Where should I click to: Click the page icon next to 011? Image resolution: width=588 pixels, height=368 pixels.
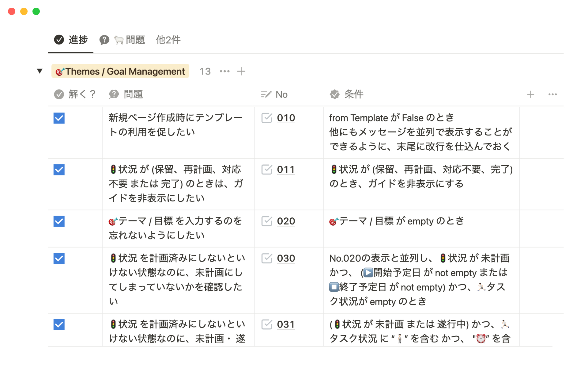[x=267, y=170]
